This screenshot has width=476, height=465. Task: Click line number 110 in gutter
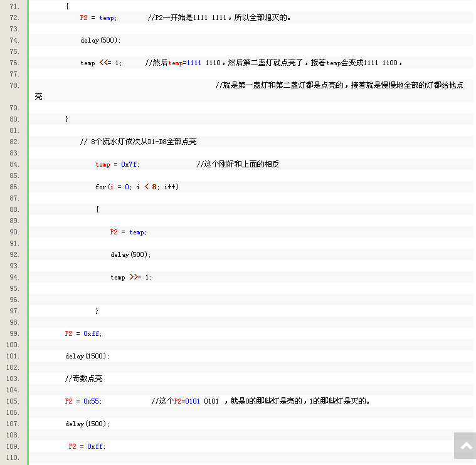13,457
